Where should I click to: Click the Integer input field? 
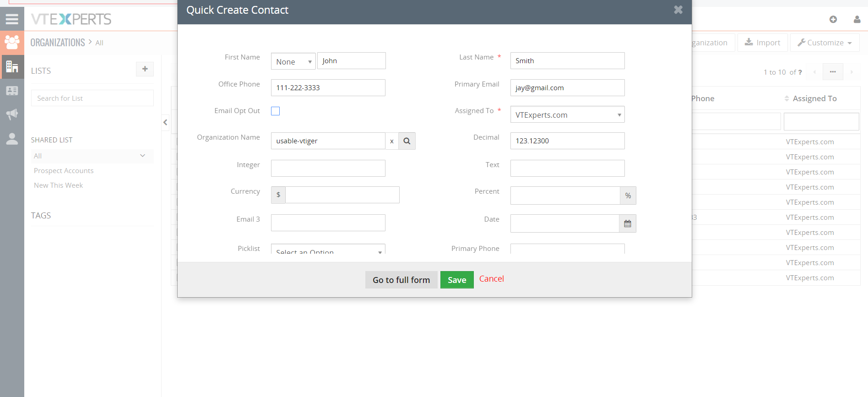(x=328, y=169)
